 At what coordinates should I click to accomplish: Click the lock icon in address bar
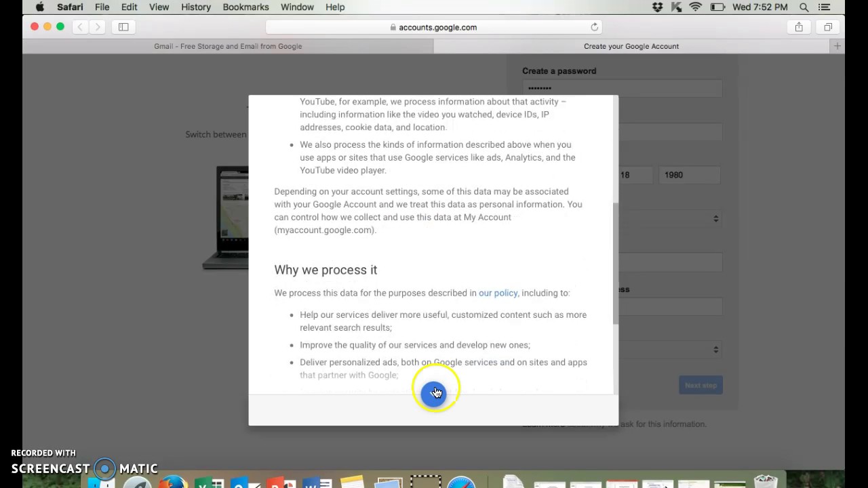(x=393, y=27)
